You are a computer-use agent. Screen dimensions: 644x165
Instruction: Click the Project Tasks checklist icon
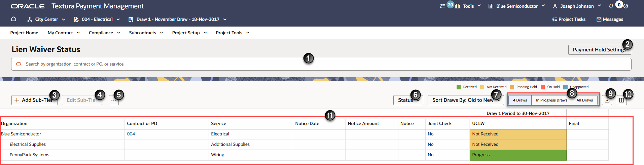554,19
